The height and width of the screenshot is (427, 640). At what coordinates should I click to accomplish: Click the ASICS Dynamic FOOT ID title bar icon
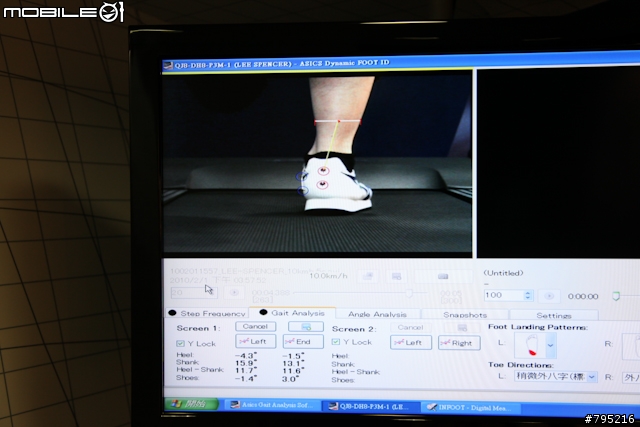[x=168, y=66]
